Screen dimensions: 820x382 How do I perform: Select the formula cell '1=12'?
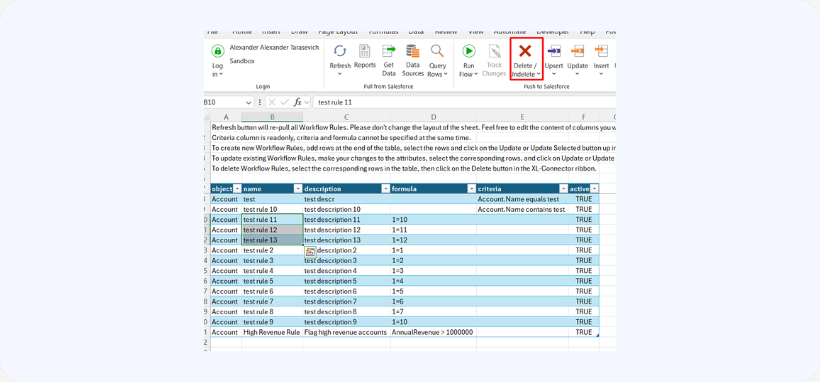tap(433, 240)
